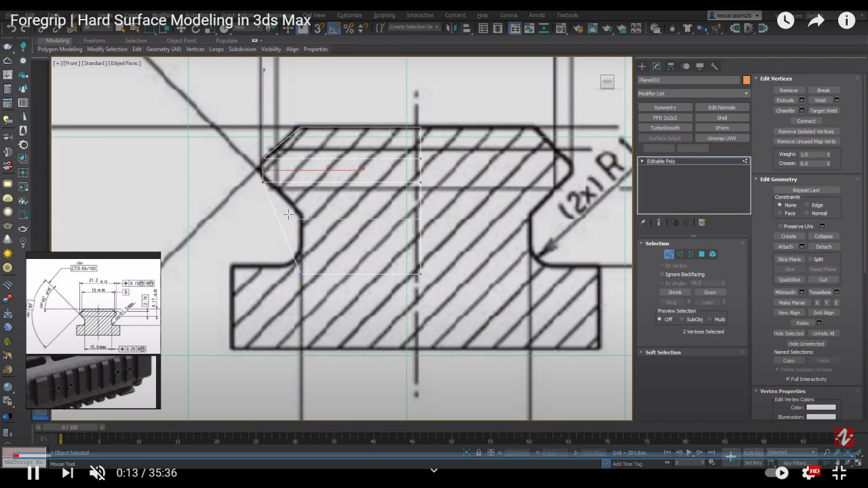Select the Face constraint radio button
Viewport: 868px width, 488px height.
(780, 213)
